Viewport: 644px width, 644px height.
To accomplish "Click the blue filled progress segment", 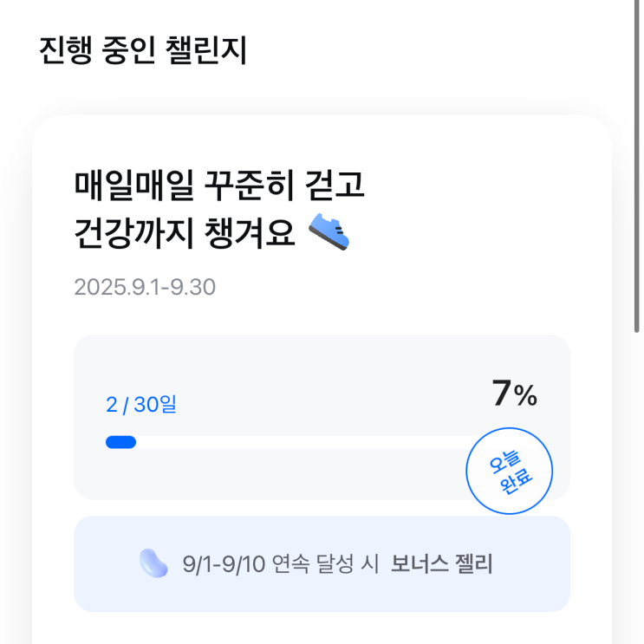I will pos(120,442).
